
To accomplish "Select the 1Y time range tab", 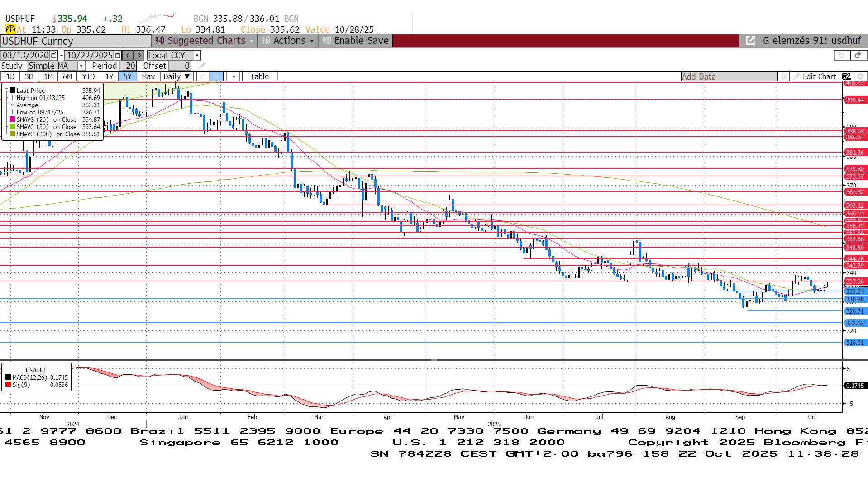I will click(x=109, y=76).
